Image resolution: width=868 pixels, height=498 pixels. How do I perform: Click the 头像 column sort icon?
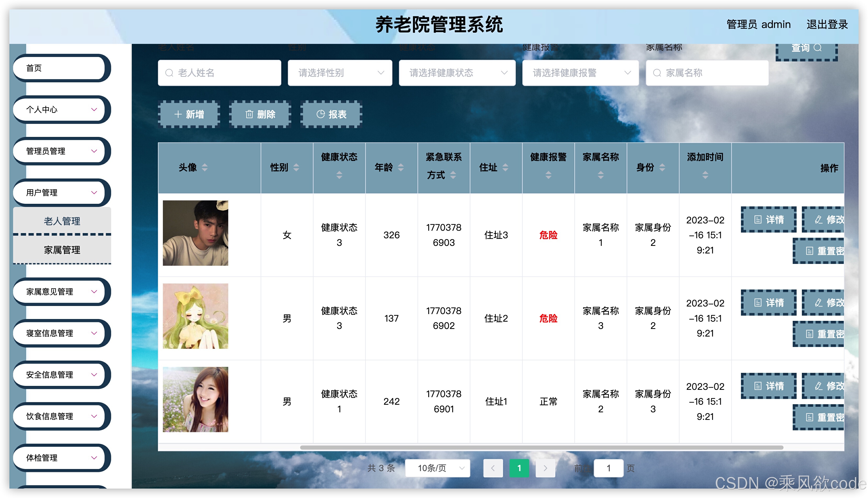(205, 167)
